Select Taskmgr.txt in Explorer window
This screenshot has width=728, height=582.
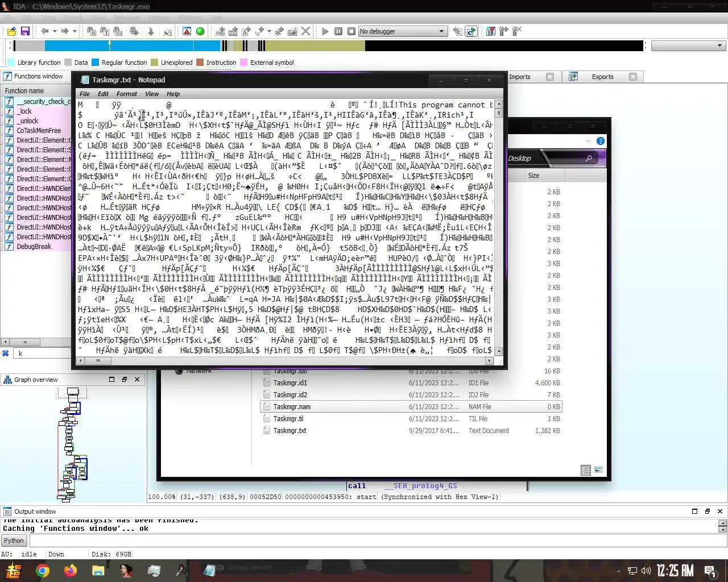[411, 431]
